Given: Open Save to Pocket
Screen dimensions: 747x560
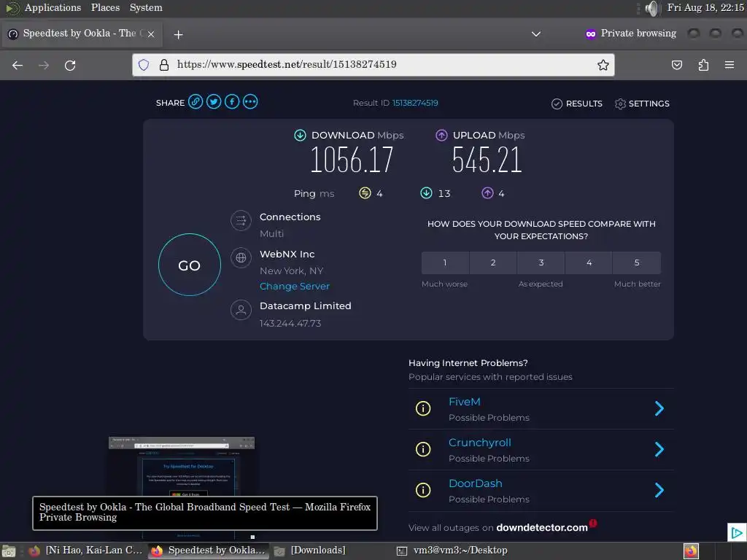Looking at the screenshot, I should [x=676, y=65].
